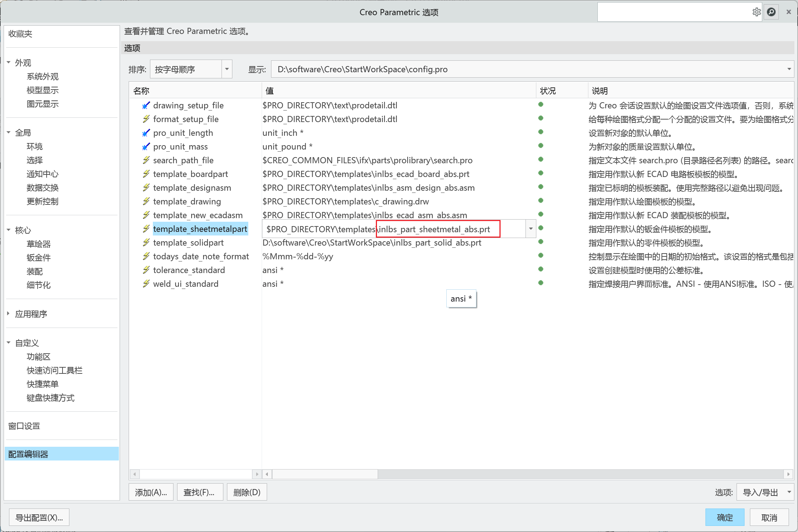This screenshot has width=798, height=532.
Task: Select the weld_ui_standard option name
Action: click(186, 284)
